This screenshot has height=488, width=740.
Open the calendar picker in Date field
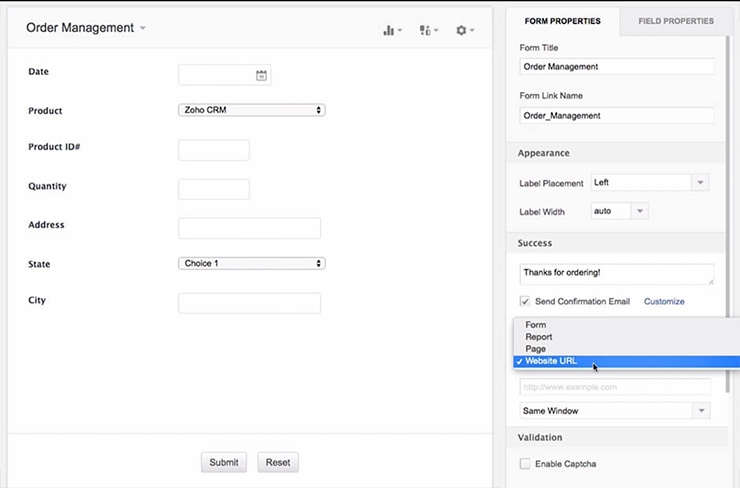pyautogui.click(x=261, y=75)
